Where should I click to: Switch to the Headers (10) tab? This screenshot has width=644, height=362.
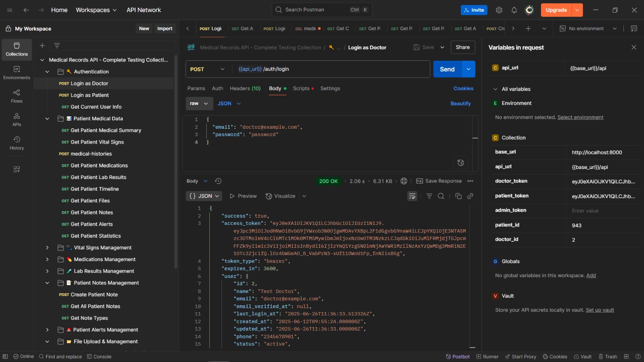click(x=245, y=88)
